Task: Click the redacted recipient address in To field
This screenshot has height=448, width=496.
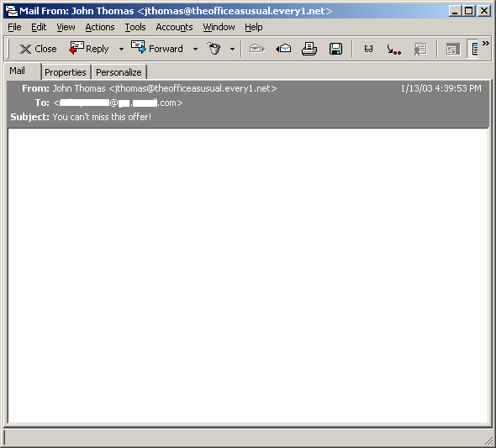Action: click(118, 103)
